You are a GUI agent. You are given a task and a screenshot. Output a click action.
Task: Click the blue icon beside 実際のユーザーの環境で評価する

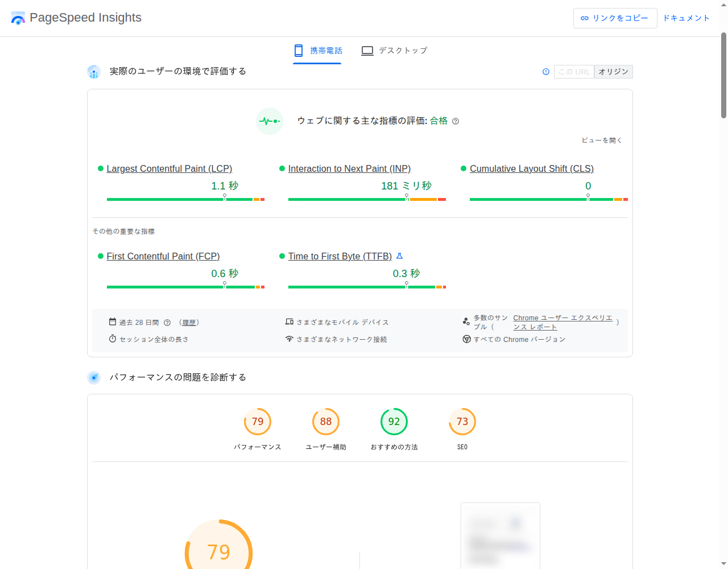pos(94,72)
